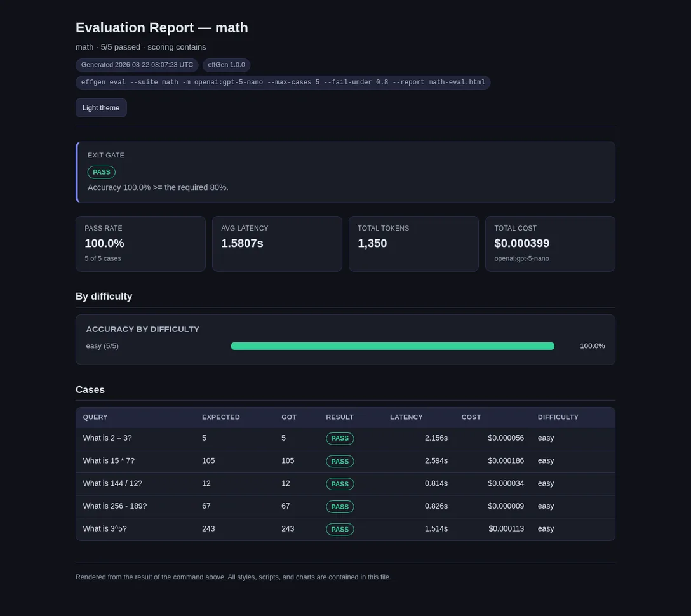Select the 'What is 15 * 7?' query
691x616 pixels.
(x=109, y=460)
